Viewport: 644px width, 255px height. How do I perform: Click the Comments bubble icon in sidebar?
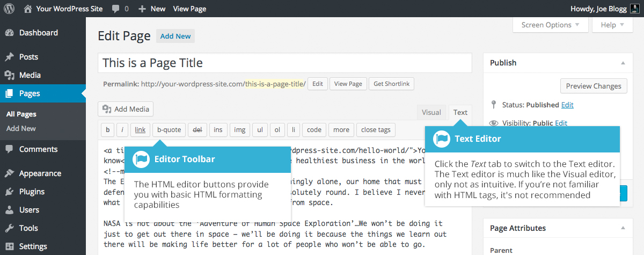[9, 149]
